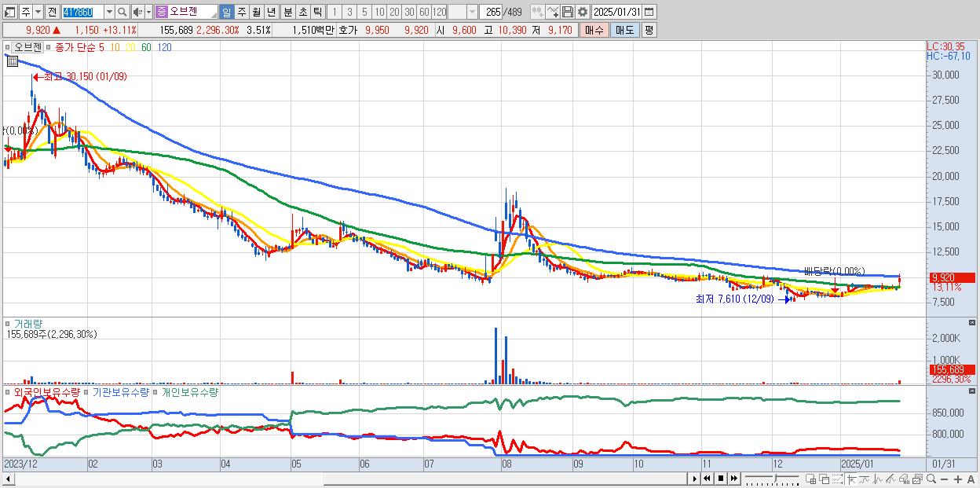The height and width of the screenshot is (488, 980).
Task: Click the window grid layout icon
Action: coord(811,479)
